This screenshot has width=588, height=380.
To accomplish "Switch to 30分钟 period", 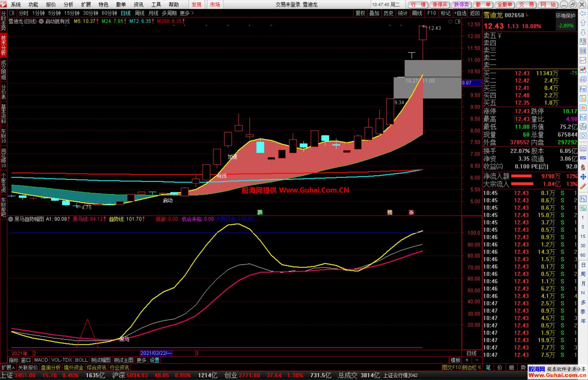I will tap(90, 13).
